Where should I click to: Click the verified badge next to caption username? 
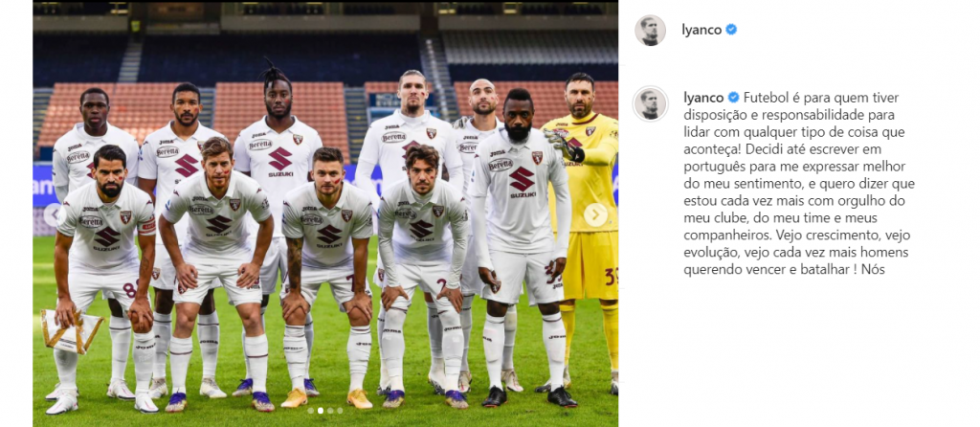click(734, 98)
